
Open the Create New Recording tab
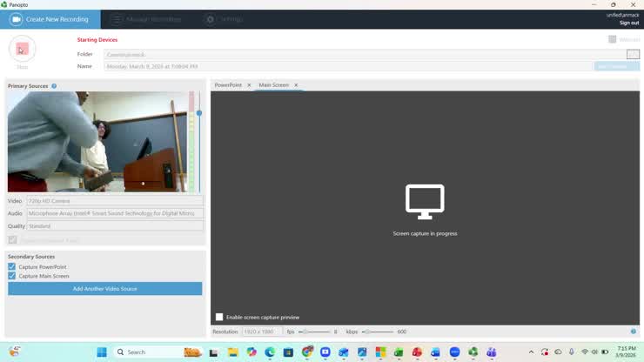[x=50, y=19]
